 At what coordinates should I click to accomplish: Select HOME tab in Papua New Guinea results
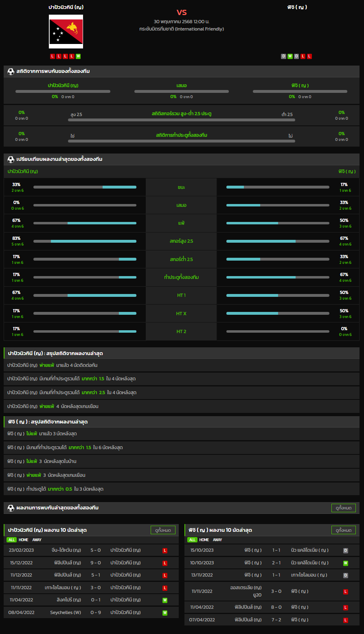click(x=24, y=540)
